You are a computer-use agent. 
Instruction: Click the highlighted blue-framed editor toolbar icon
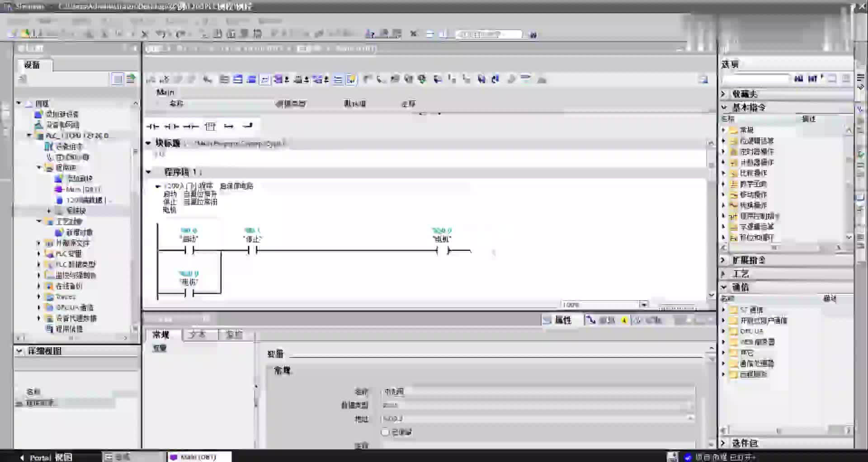[x=265, y=80]
